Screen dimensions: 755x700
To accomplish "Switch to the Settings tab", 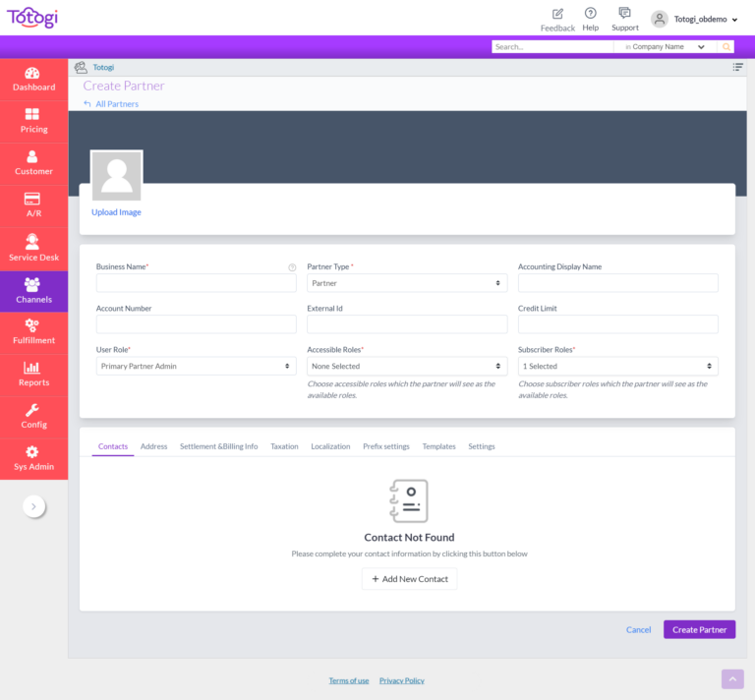I will [x=482, y=446].
